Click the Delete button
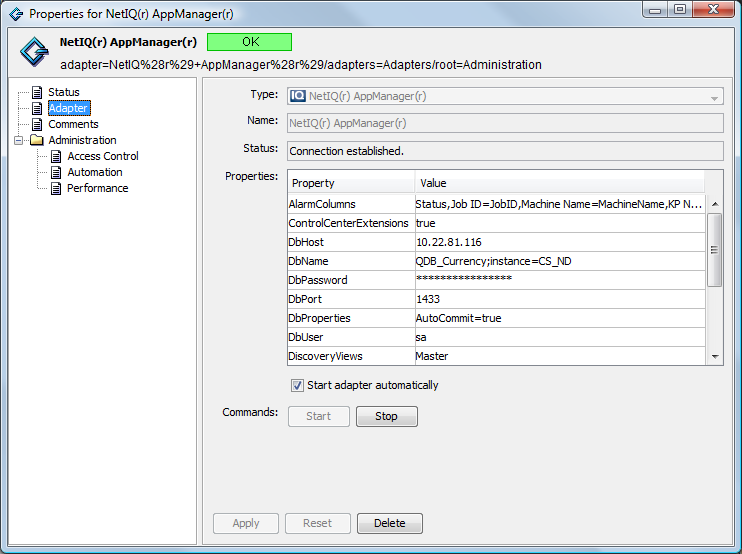The image size is (742, 554). pos(390,523)
